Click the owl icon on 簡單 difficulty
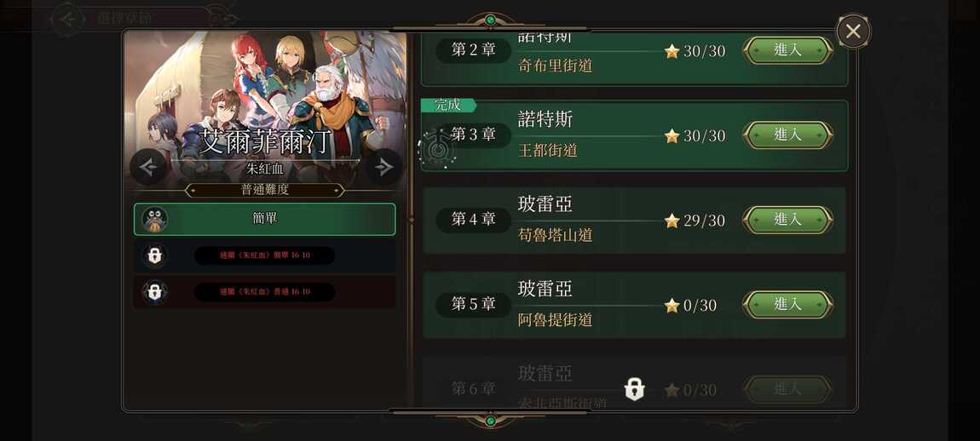 [154, 220]
